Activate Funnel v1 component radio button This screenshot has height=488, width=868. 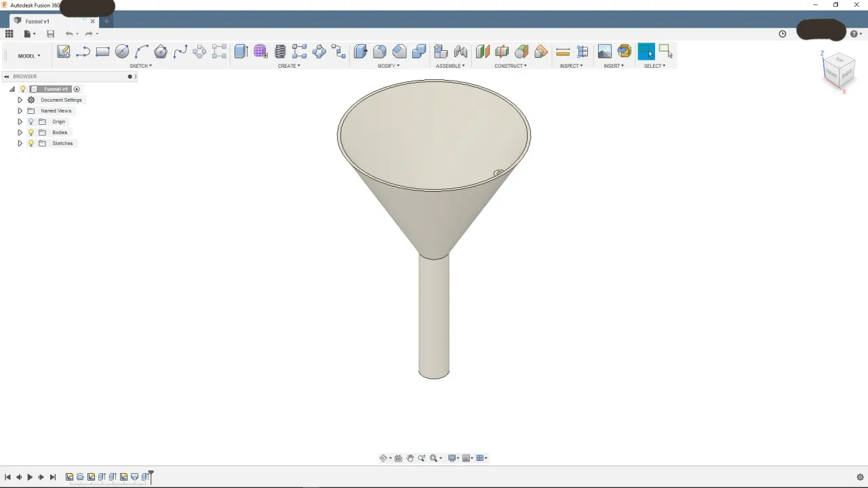click(x=77, y=89)
